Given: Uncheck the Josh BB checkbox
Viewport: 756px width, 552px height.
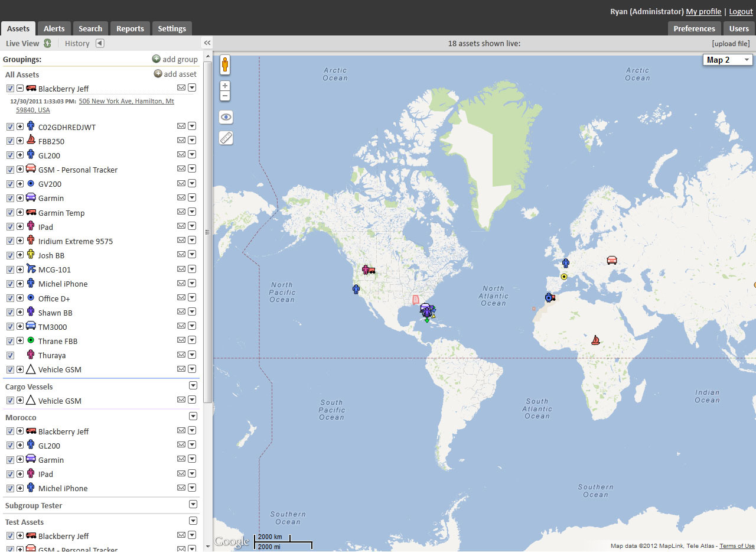Looking at the screenshot, I should click(x=10, y=255).
